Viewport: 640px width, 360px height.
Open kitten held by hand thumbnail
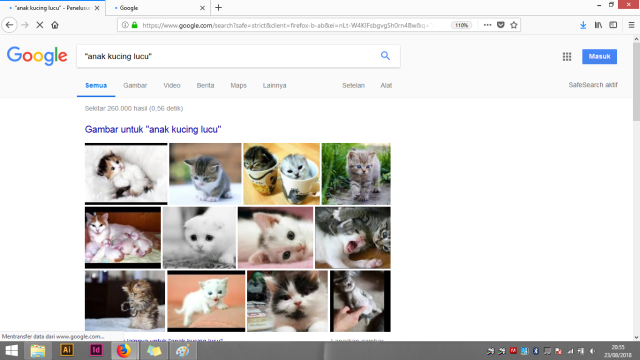(x=360, y=301)
